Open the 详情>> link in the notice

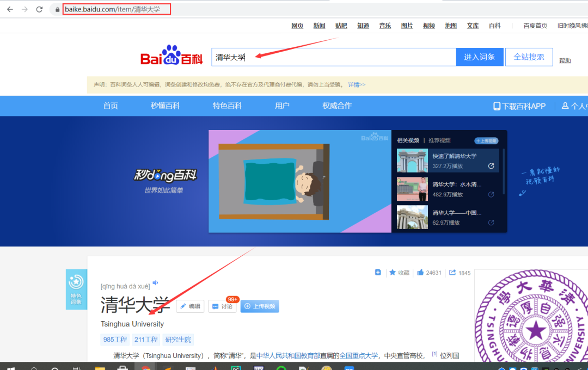pos(357,85)
